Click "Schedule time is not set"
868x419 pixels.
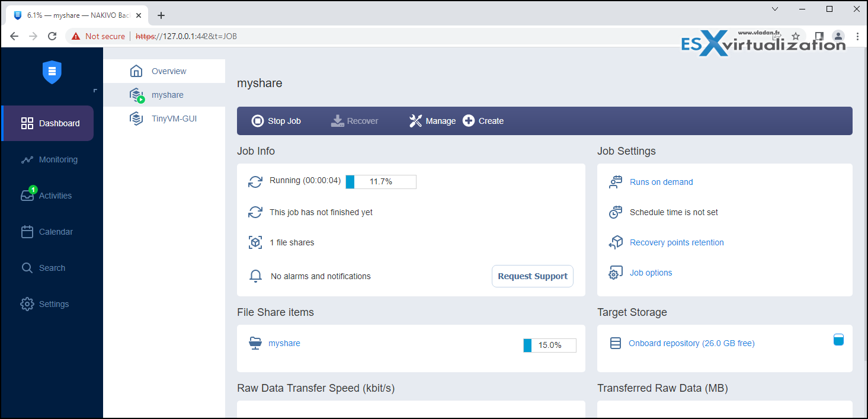tap(674, 212)
